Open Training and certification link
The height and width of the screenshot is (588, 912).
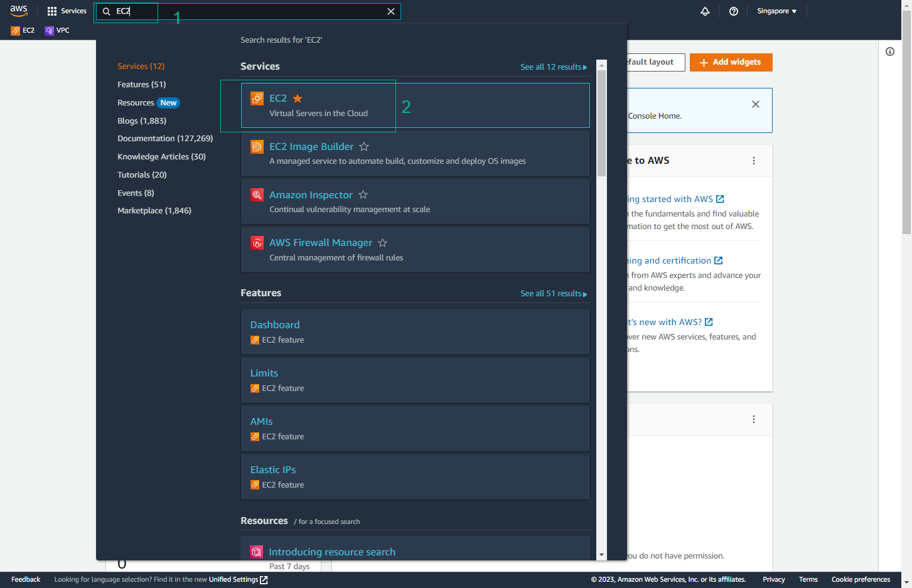tap(675, 261)
